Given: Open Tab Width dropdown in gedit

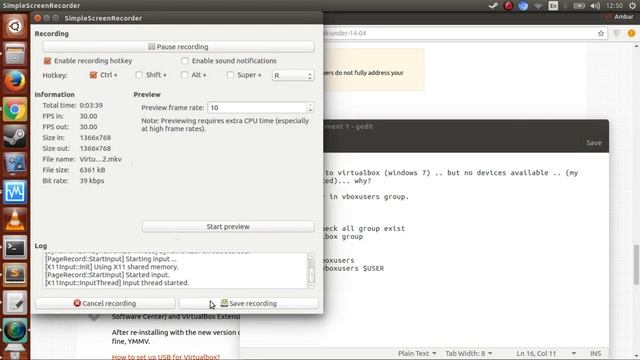Looking at the screenshot, I should 469,353.
